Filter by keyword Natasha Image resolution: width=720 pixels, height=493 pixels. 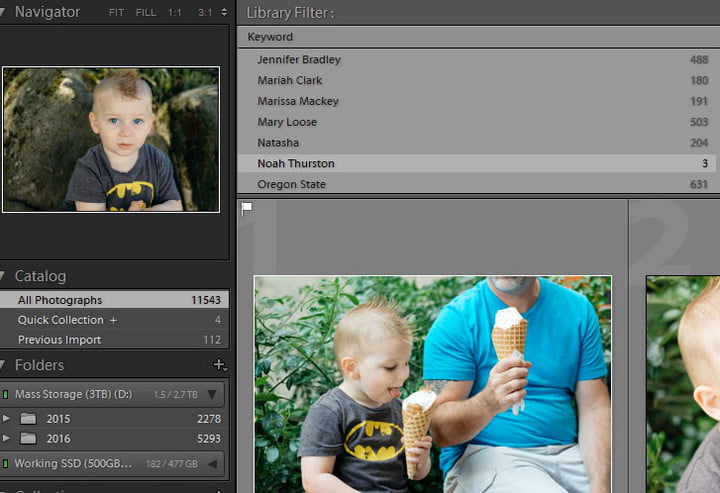pos(477,143)
